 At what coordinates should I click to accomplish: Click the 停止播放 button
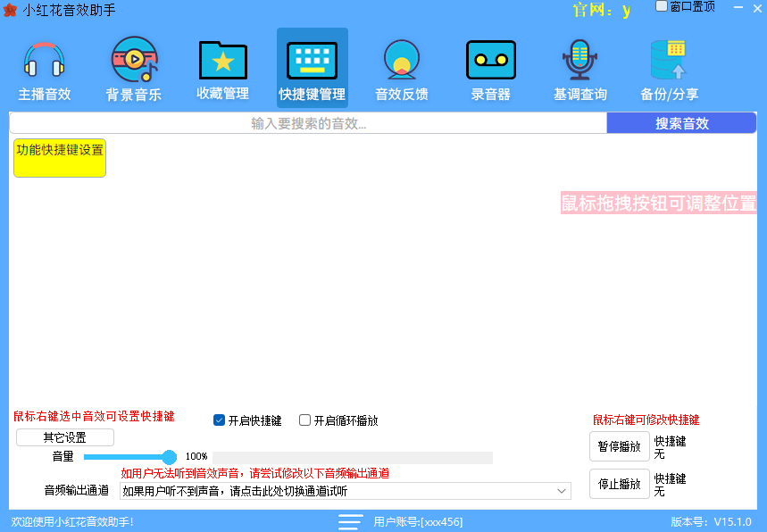pyautogui.click(x=620, y=484)
